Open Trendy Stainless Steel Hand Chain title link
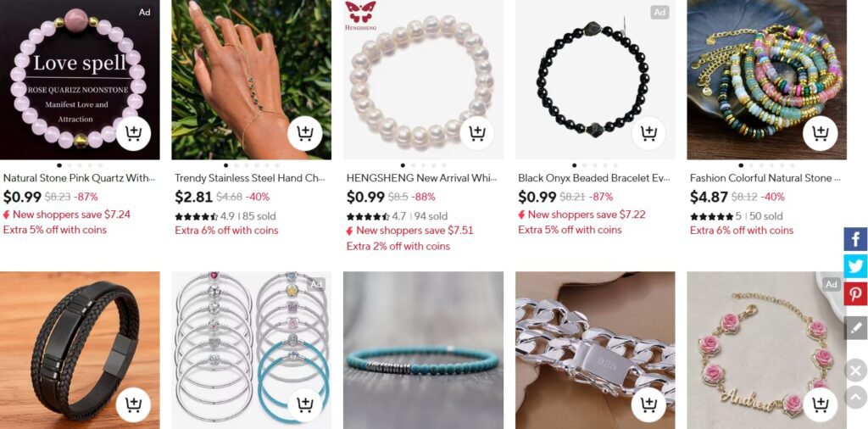 tap(250, 178)
